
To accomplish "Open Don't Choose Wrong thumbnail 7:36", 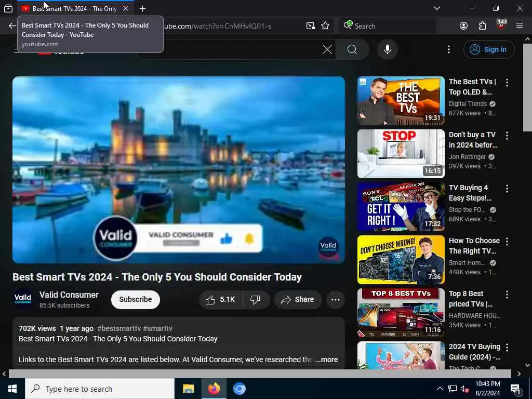I will [401, 260].
